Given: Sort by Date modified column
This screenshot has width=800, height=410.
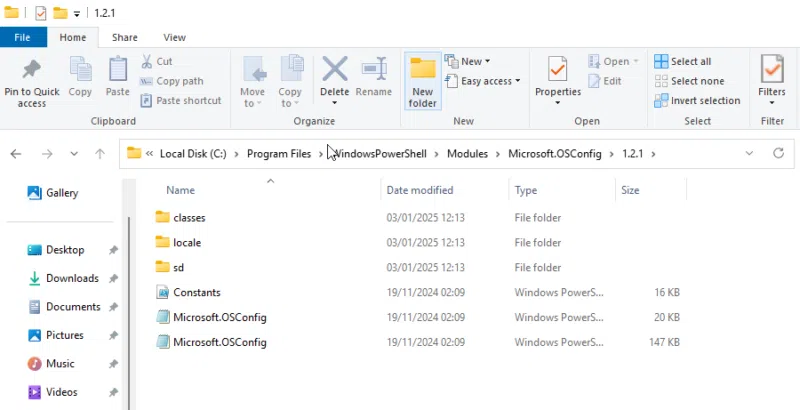Looking at the screenshot, I should coord(419,190).
